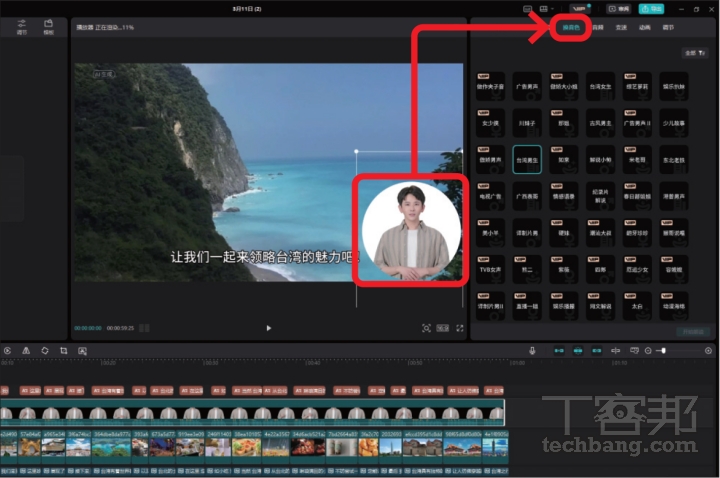The height and width of the screenshot is (478, 720).
Task: Select the 容嬷嬷 voice card
Action: tap(674, 270)
